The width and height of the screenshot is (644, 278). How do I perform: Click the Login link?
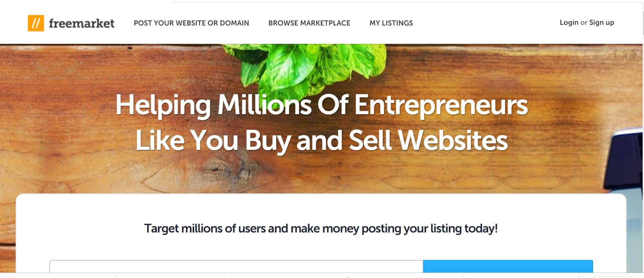(x=569, y=22)
